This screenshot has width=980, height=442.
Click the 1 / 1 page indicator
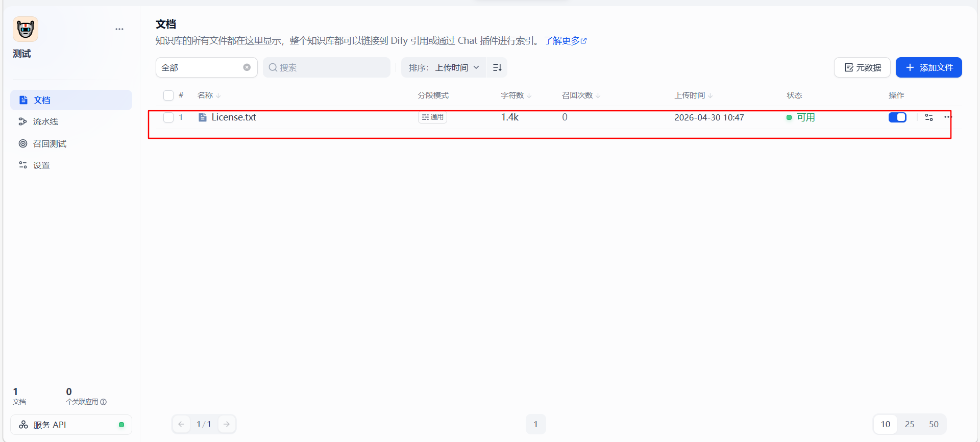coord(204,424)
